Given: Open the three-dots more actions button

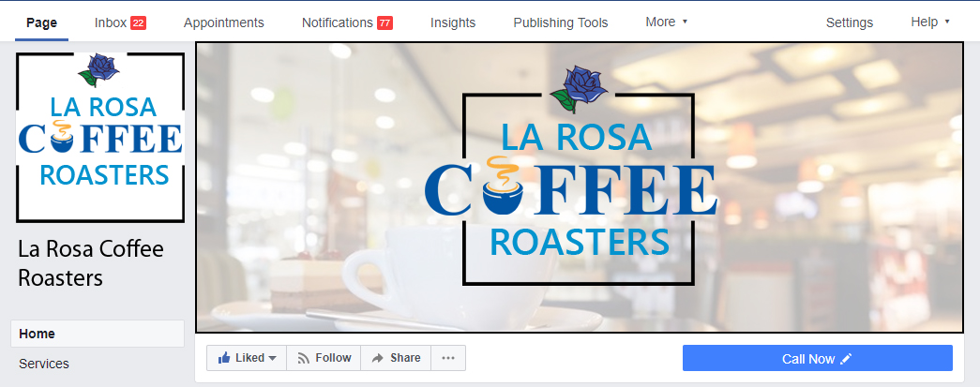Looking at the screenshot, I should [448, 358].
